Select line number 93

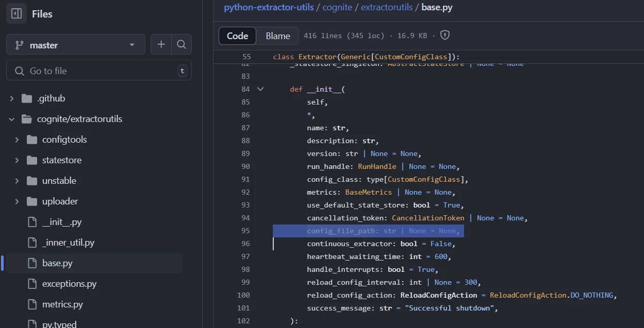[x=245, y=205]
